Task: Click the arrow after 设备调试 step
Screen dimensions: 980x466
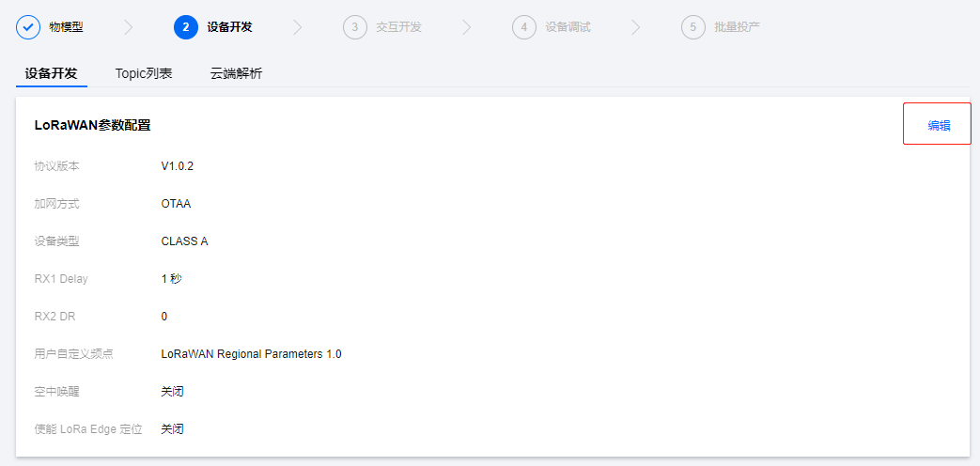Action: tap(636, 27)
